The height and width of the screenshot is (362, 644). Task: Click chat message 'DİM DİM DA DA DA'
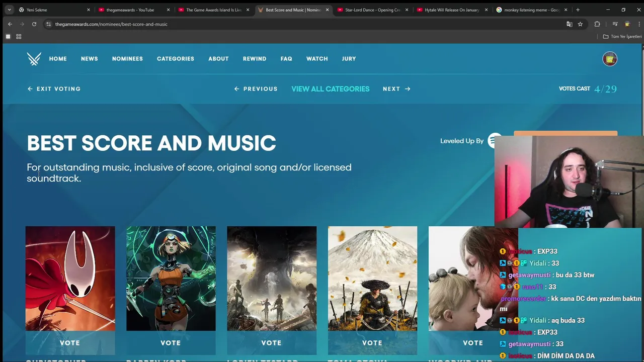[566, 356]
